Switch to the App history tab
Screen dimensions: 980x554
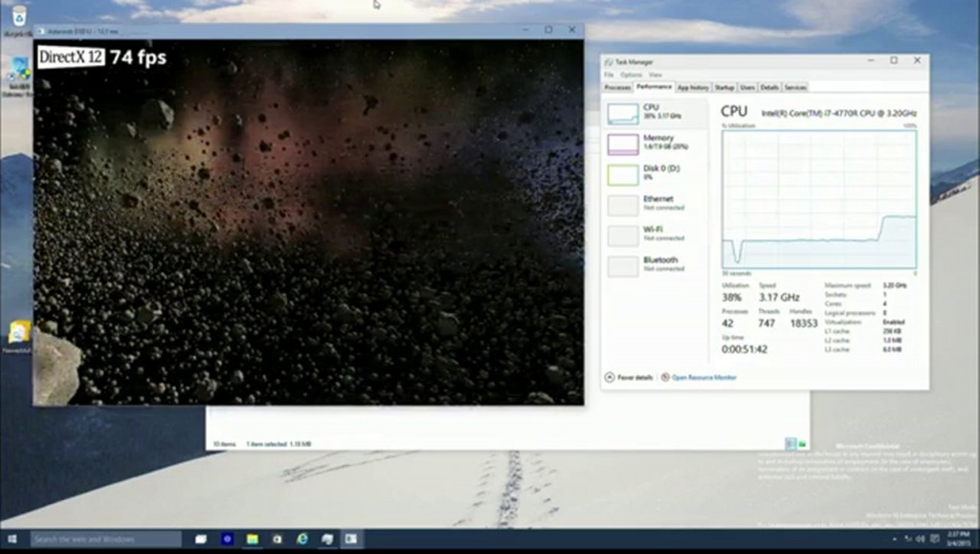coord(693,87)
